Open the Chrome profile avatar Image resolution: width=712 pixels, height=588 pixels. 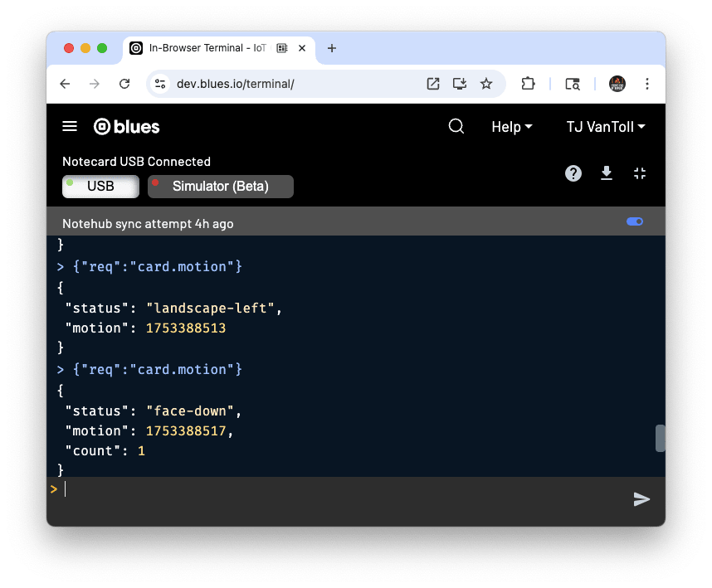[x=617, y=84]
